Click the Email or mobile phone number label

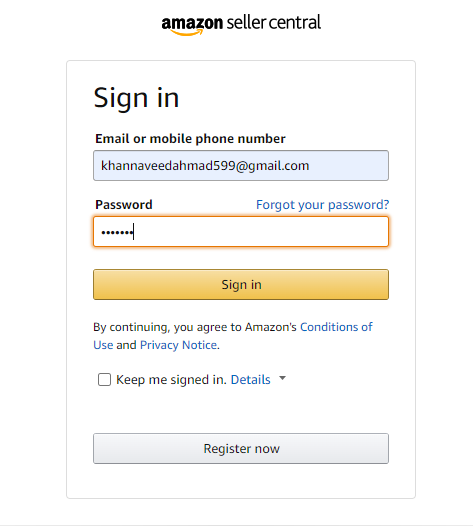click(190, 139)
